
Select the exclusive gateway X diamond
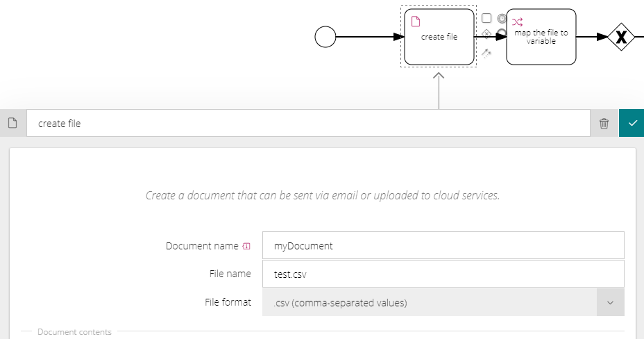[621, 37]
